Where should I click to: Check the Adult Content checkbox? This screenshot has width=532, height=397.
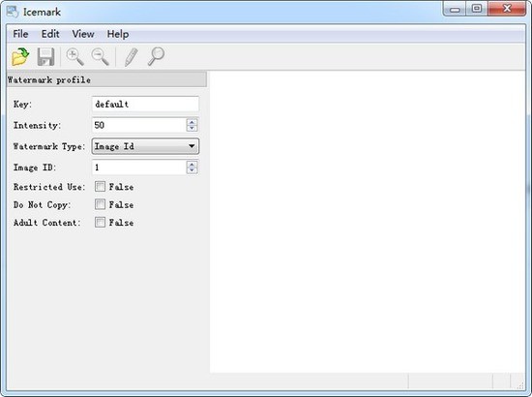[100, 223]
